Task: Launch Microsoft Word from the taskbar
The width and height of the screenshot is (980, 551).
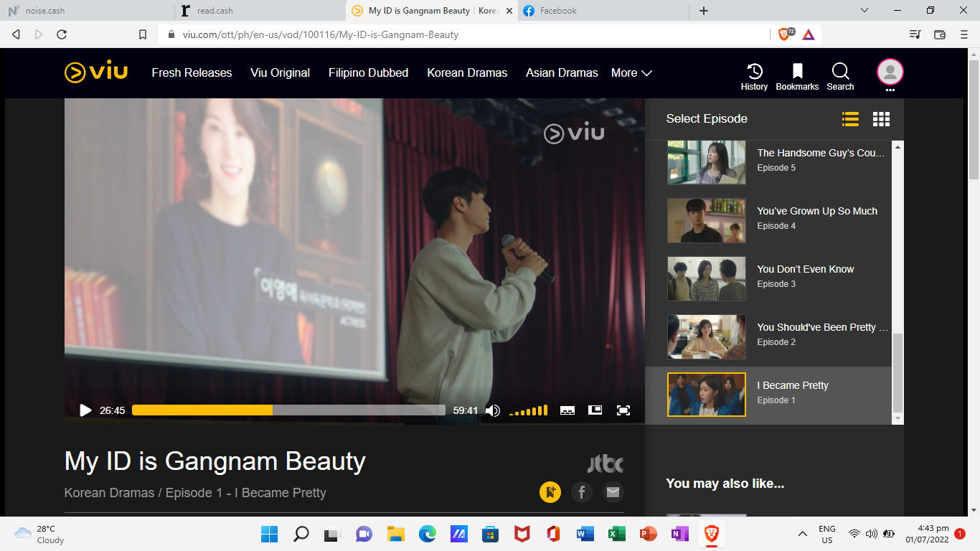Action: point(585,534)
